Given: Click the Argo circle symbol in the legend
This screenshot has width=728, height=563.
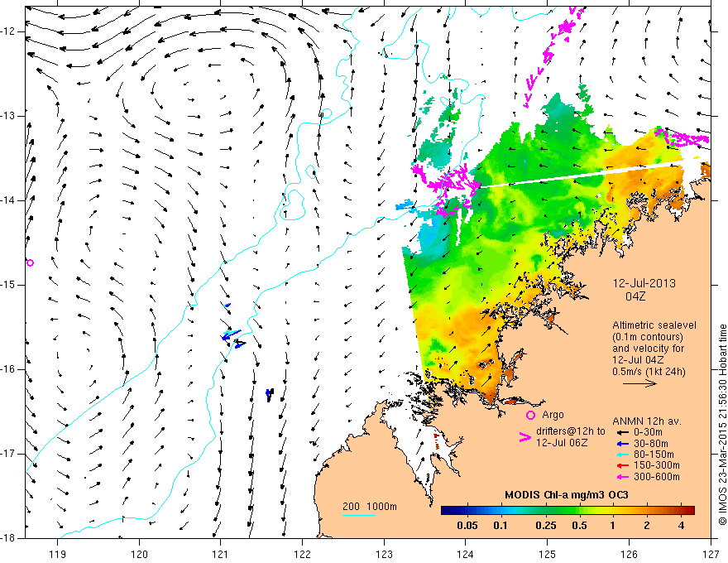Looking at the screenshot, I should (x=530, y=415).
